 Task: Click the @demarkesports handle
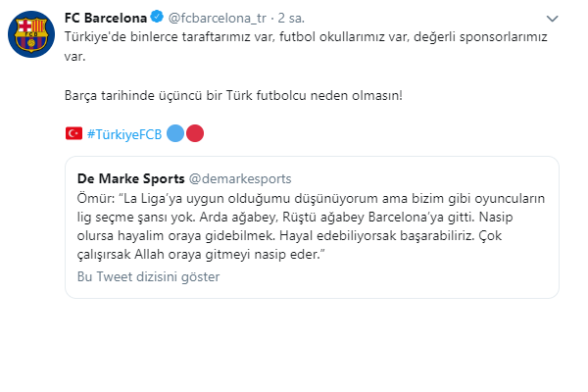(x=240, y=178)
